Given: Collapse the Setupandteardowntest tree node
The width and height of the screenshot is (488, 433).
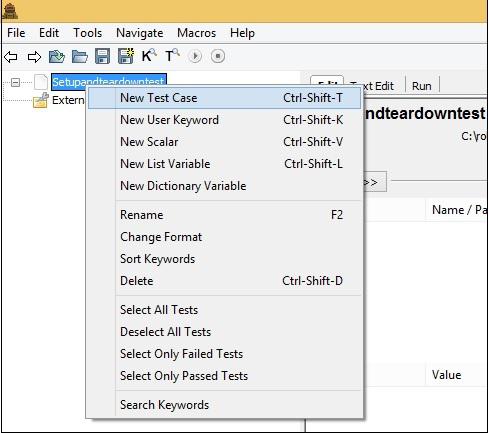Looking at the screenshot, I should (15, 82).
